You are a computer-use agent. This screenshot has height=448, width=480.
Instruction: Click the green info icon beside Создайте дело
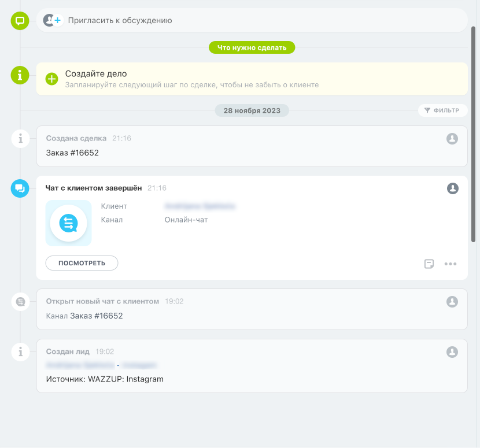20,75
